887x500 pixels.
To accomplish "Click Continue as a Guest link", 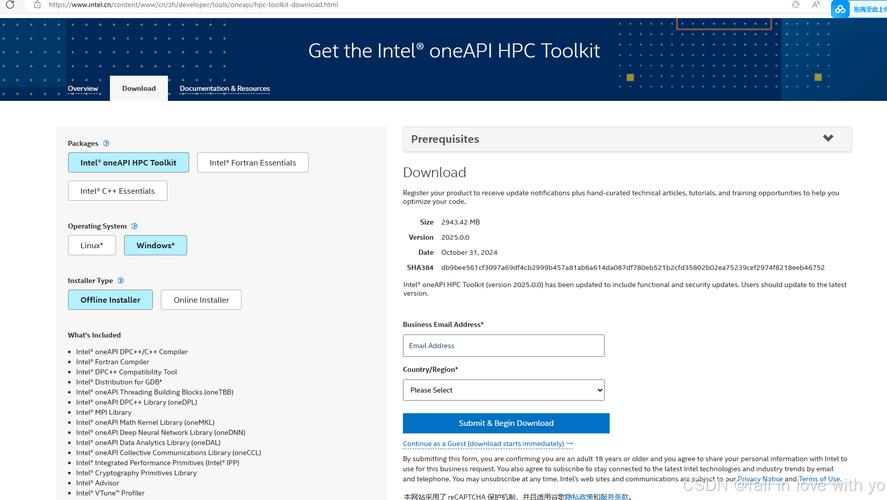I will point(487,443).
